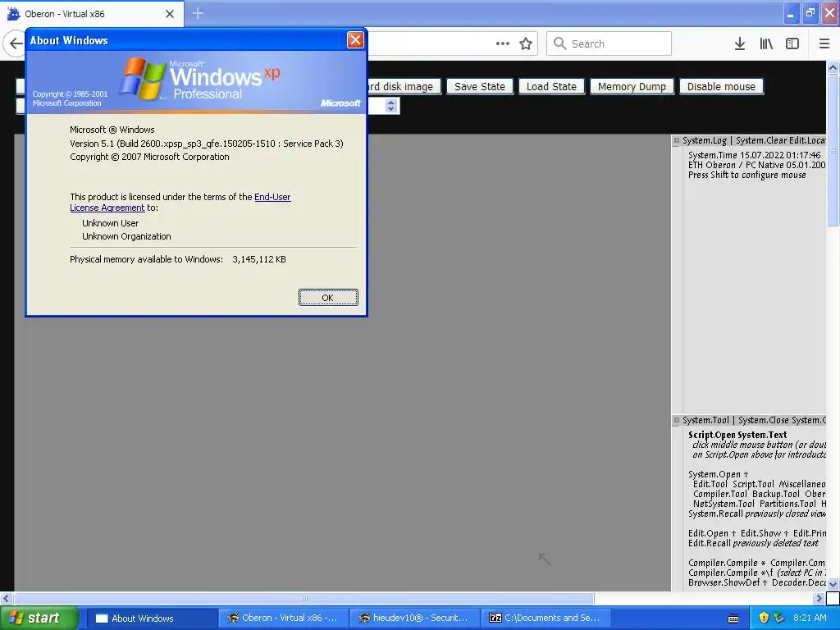Select the Oberon - Virtual x86 browser tab
The image size is (840, 630).
92,14
